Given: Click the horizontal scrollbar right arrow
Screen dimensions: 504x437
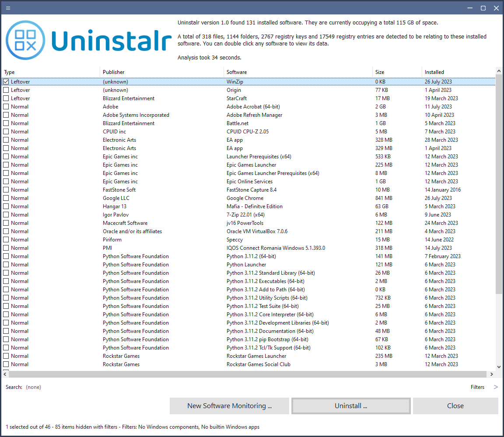Looking at the screenshot, I should (491, 374).
